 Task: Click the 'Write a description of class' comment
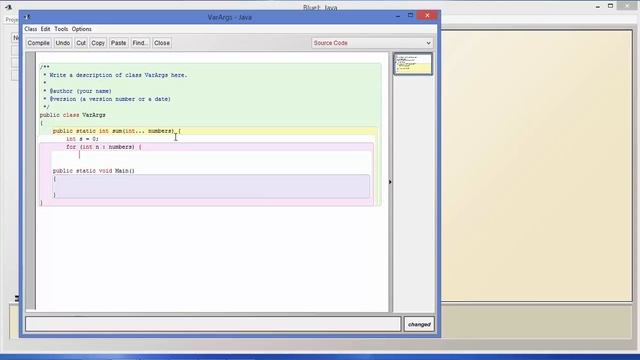118,75
